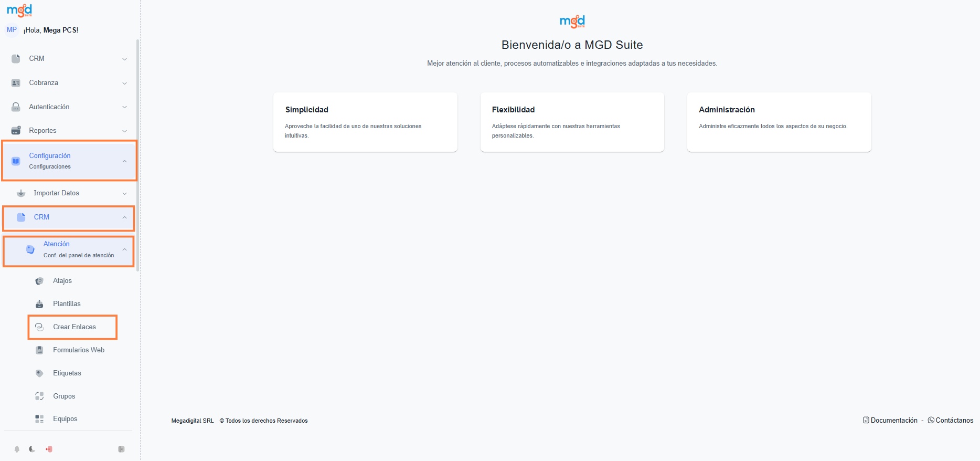Click the red logout icon
This screenshot has height=461, width=980.
pyautogui.click(x=49, y=449)
